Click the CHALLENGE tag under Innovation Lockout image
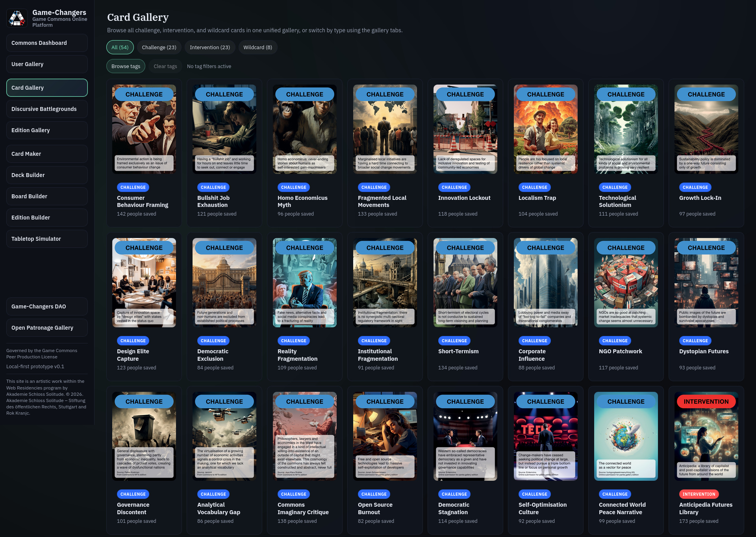The height and width of the screenshot is (537, 756). [x=454, y=187]
